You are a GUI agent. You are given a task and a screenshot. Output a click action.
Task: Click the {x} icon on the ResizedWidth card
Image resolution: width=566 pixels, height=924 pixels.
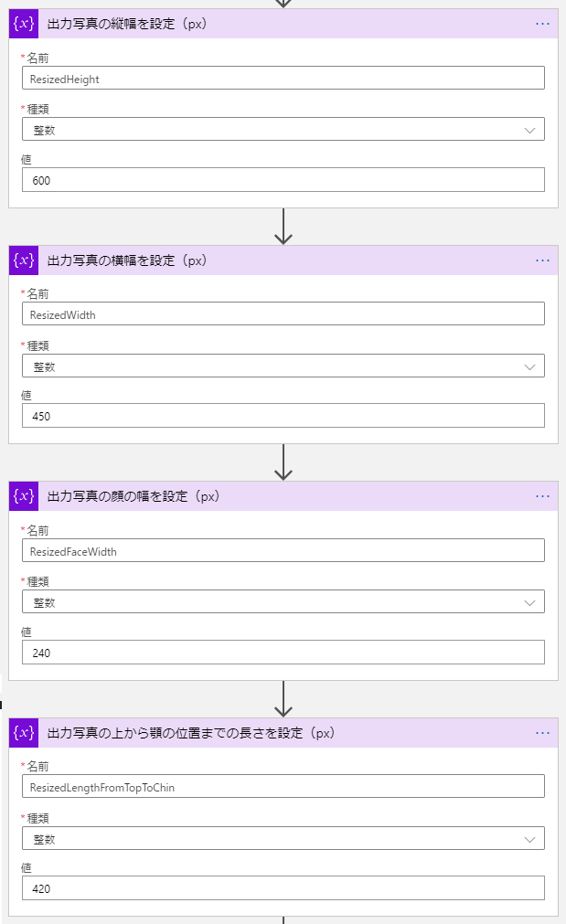pos(23,260)
